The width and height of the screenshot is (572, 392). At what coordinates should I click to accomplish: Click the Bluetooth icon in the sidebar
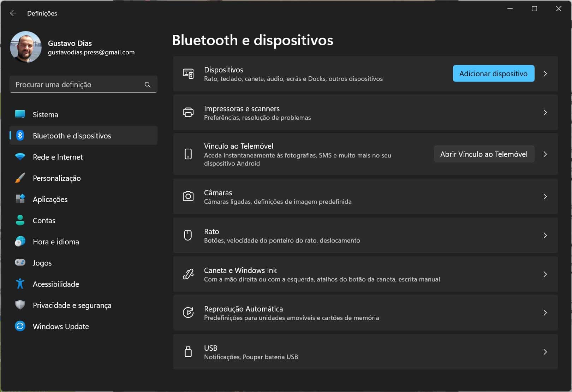(x=20, y=136)
